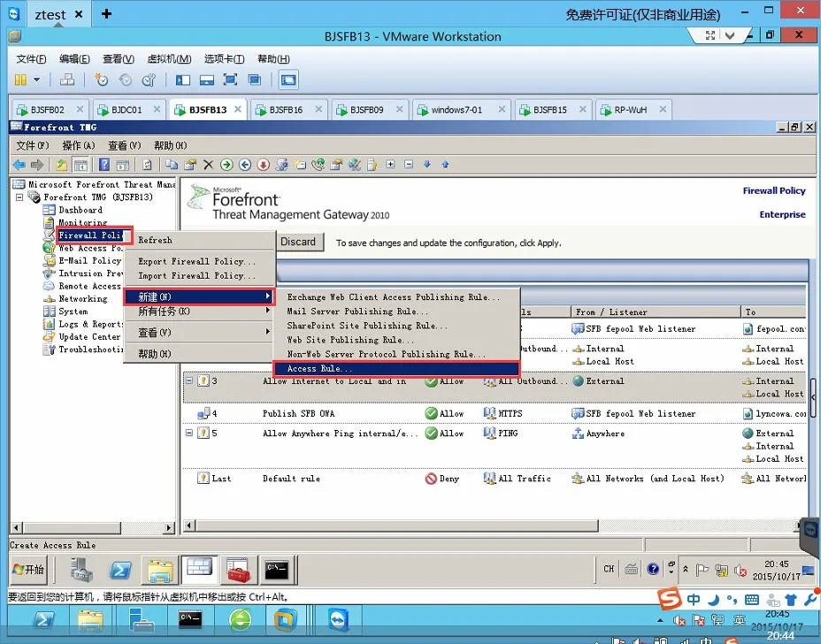The image size is (821, 644).
Task: Click the 'Publish SFB OWA' rule name
Action: (298, 414)
